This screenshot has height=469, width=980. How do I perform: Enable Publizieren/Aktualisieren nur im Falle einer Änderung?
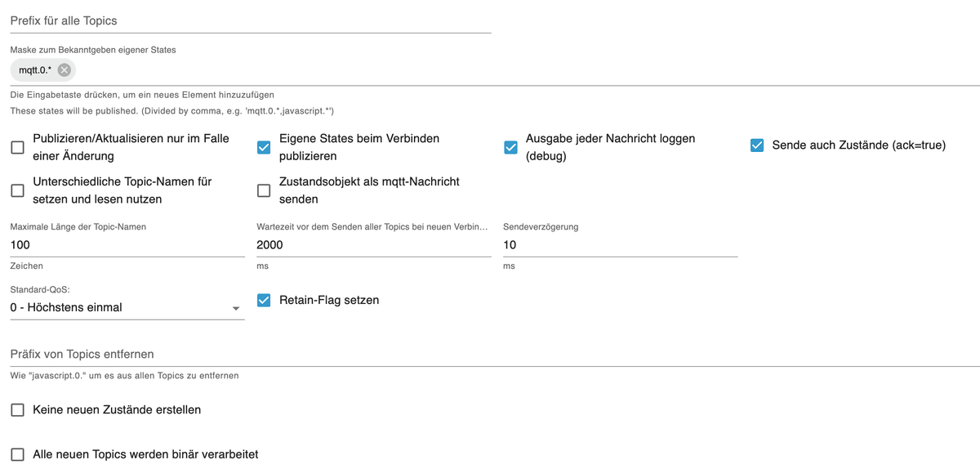coord(17,147)
